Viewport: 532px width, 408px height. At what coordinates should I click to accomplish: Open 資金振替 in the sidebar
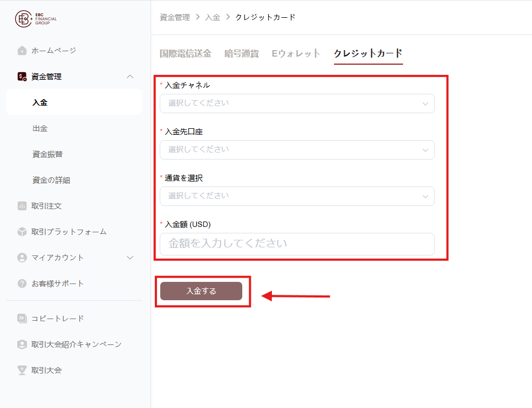point(47,154)
